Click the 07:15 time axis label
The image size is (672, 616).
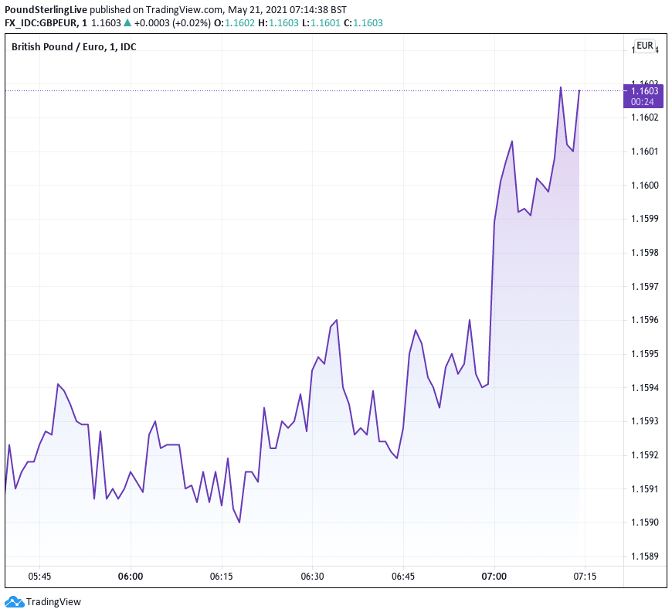585,577
